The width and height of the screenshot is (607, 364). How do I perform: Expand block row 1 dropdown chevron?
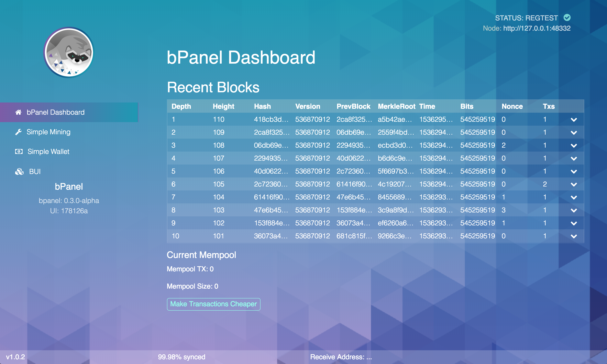click(574, 120)
